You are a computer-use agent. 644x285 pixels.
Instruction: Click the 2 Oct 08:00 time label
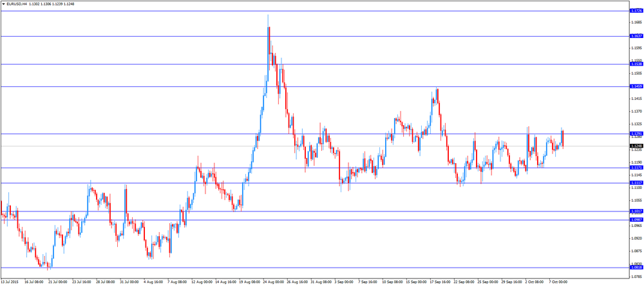pyautogui.click(x=535, y=282)
